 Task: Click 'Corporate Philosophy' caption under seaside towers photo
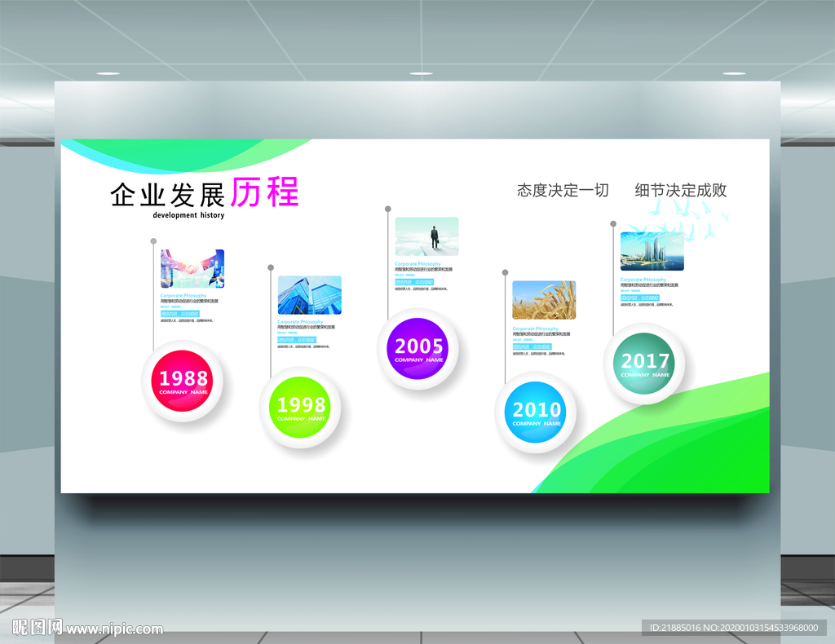(x=643, y=280)
